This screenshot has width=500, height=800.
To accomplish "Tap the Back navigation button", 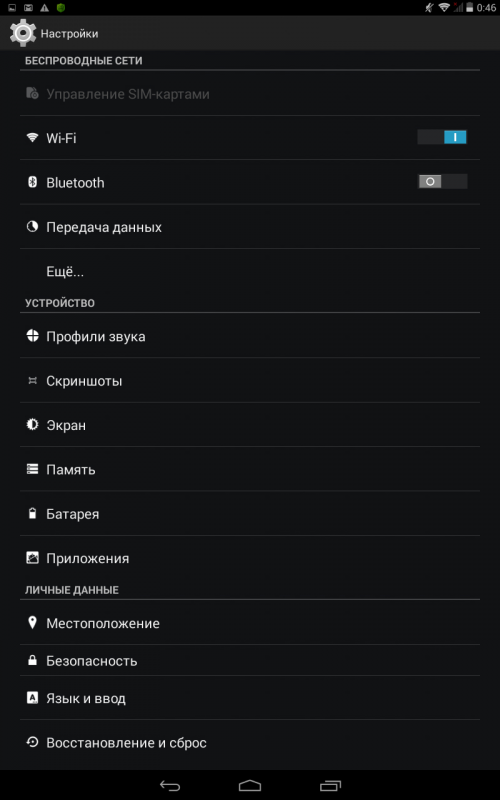I will pyautogui.click(x=170, y=785).
